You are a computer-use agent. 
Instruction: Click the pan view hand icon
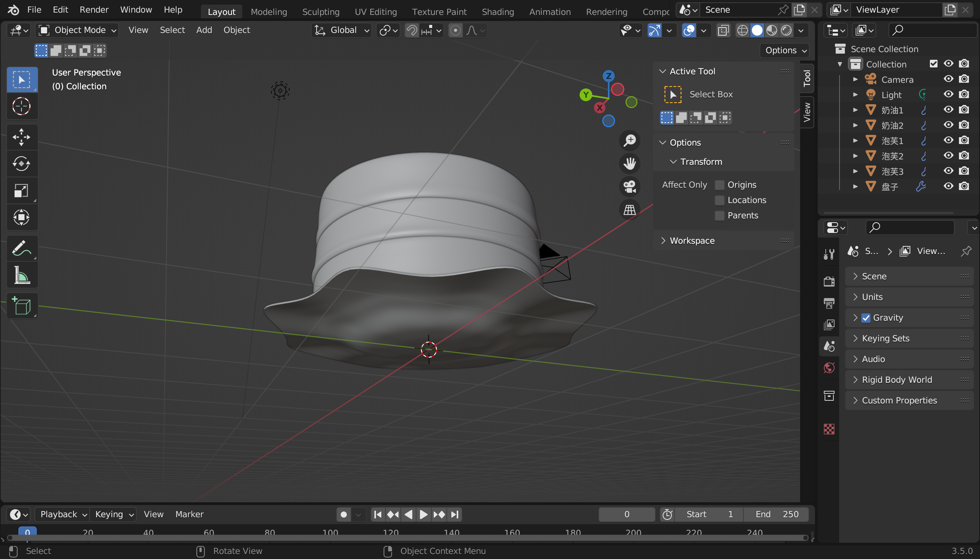click(629, 164)
